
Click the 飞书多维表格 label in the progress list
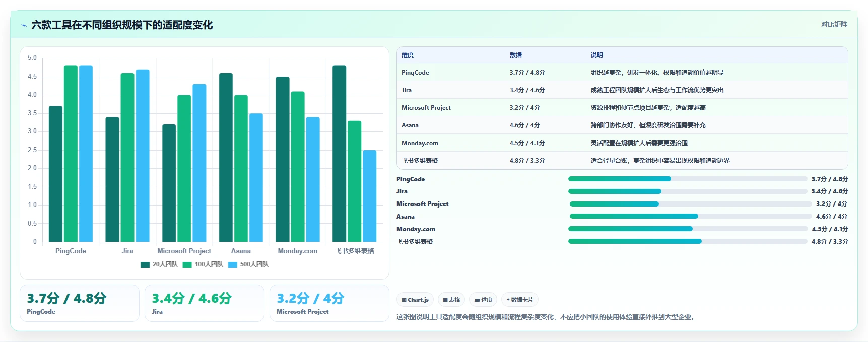coord(415,242)
